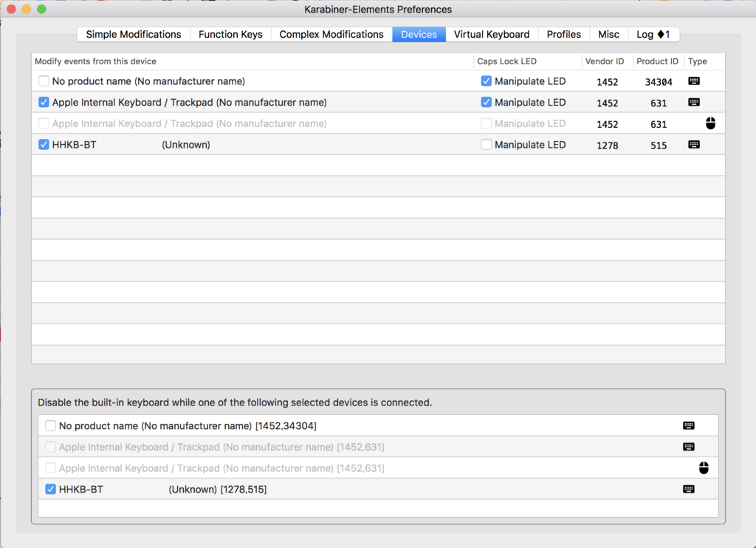Click keyboard type icon in HHKB-BT row

coord(694,145)
